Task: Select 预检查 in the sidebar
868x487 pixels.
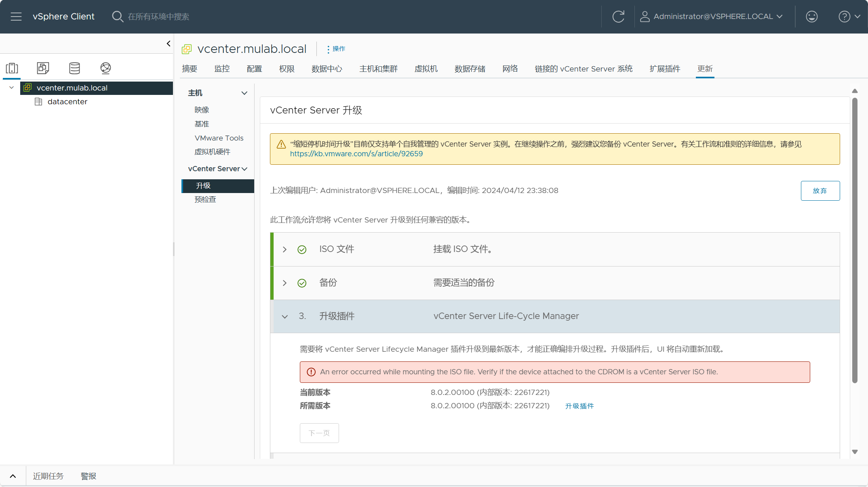Action: tap(205, 199)
